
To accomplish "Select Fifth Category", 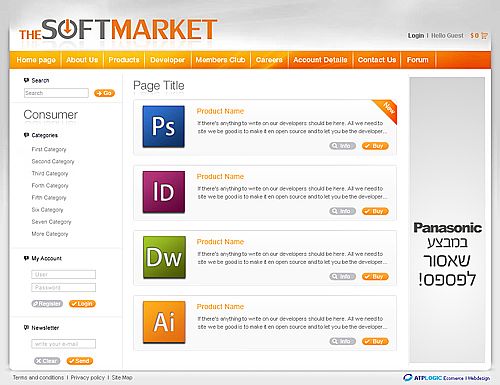I will click(49, 198).
